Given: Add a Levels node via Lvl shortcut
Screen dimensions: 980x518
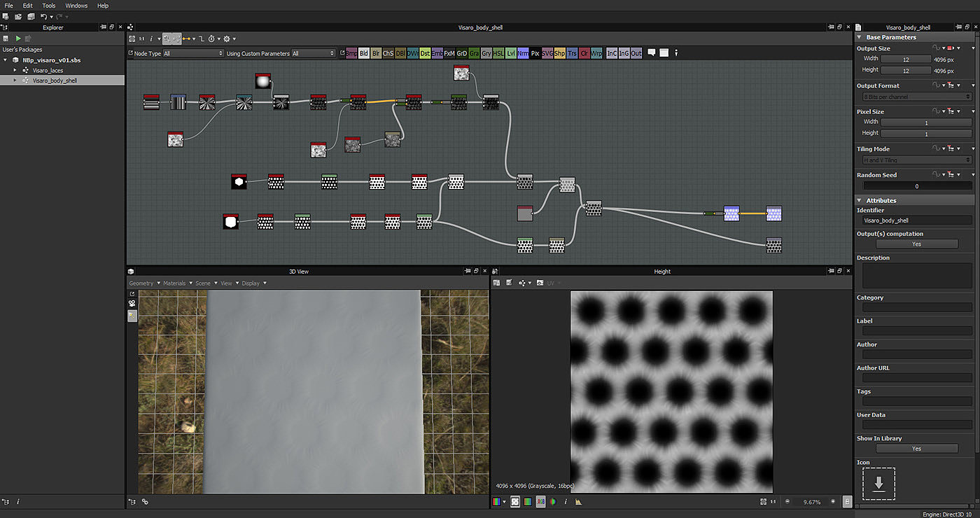Looking at the screenshot, I should [x=511, y=53].
